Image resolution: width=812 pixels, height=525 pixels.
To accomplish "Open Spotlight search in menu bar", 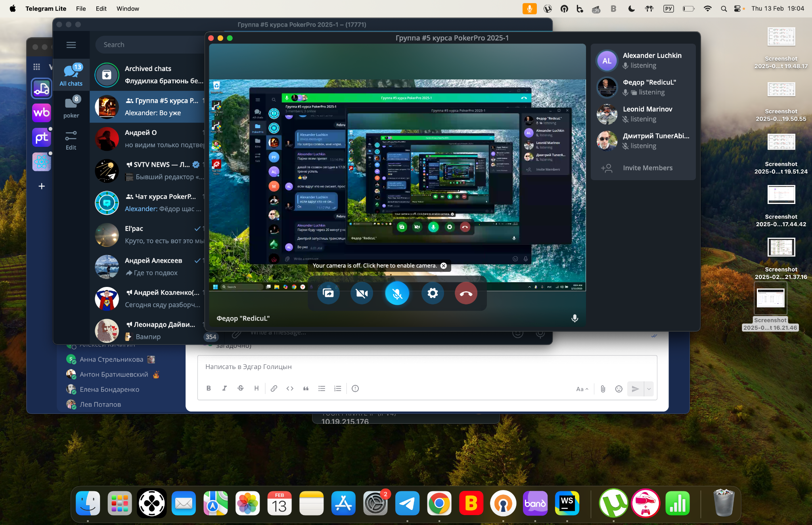I will (724, 8).
